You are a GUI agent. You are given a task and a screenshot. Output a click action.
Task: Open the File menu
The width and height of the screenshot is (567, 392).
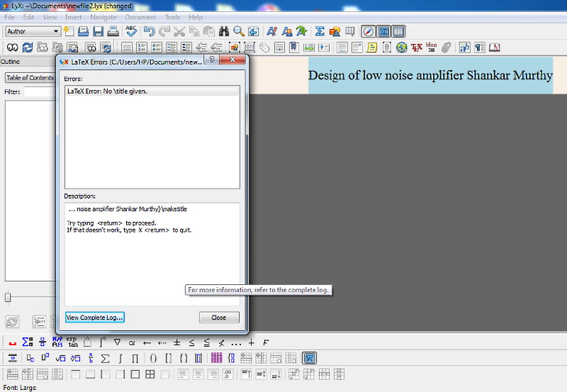9,17
